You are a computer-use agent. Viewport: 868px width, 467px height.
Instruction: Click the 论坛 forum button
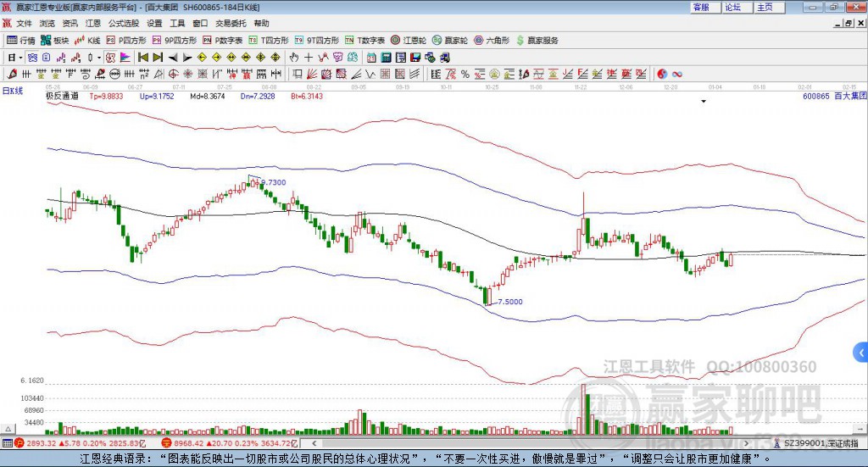(x=737, y=7)
